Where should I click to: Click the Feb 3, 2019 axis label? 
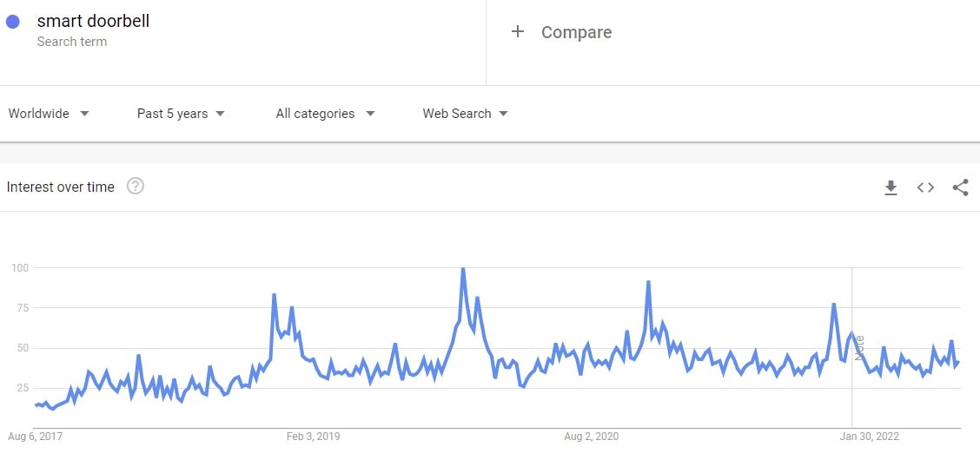(313, 437)
